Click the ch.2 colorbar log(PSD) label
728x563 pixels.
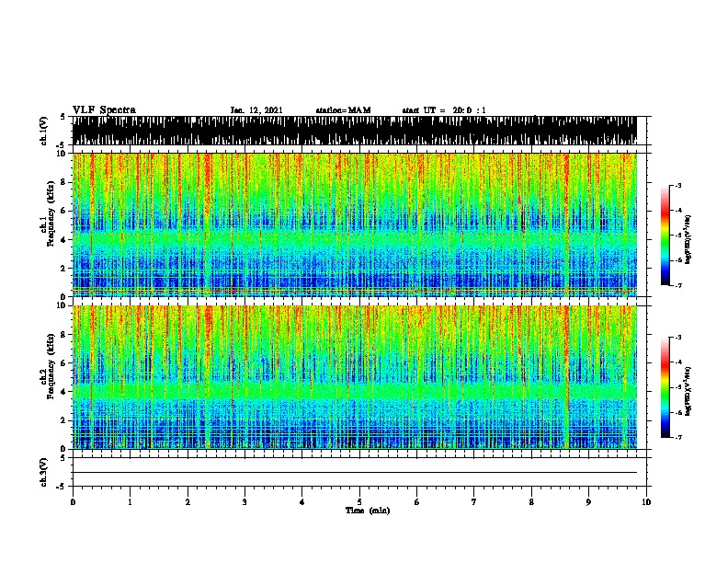point(688,391)
